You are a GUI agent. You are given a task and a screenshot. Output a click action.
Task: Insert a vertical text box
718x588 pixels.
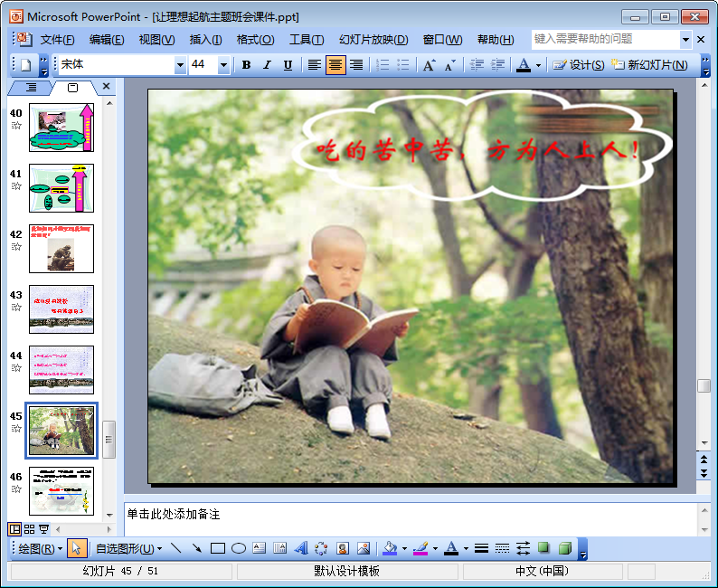[279, 548]
